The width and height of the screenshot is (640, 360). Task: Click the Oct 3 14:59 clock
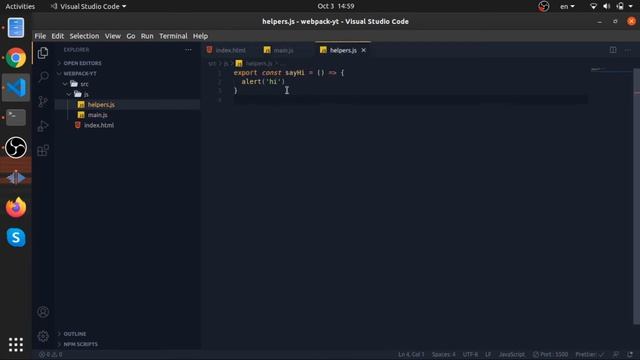336,6
